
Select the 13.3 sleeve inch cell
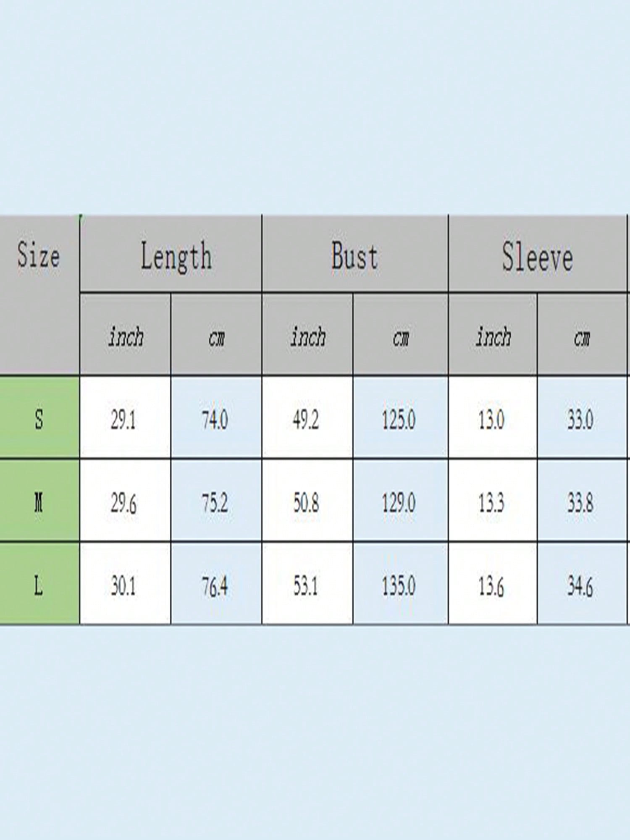coord(491,503)
